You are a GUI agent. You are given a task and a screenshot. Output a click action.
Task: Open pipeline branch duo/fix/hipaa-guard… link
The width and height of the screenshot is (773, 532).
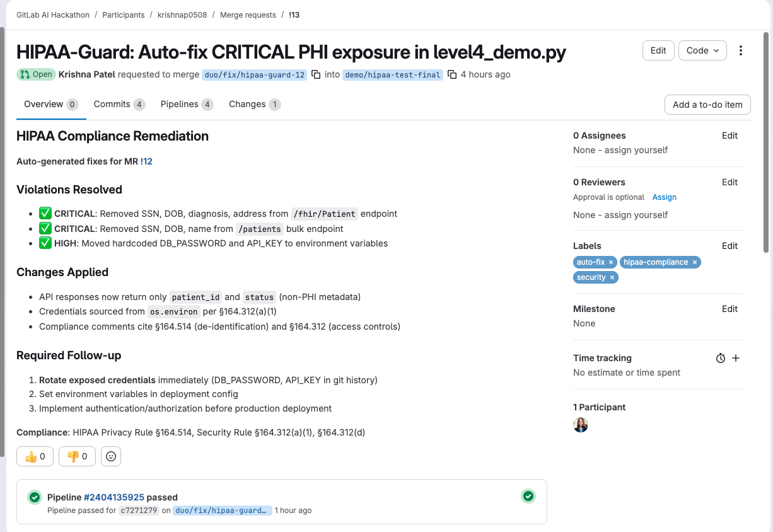[223, 511]
